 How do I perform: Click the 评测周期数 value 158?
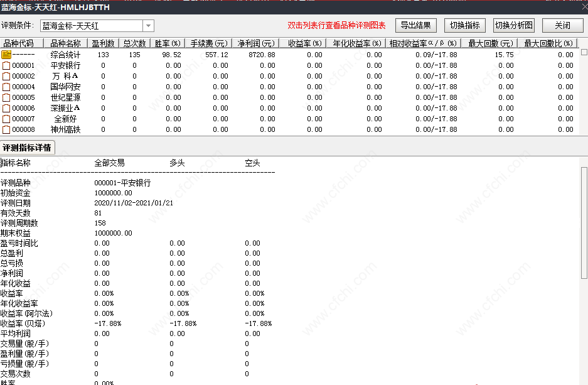click(100, 223)
